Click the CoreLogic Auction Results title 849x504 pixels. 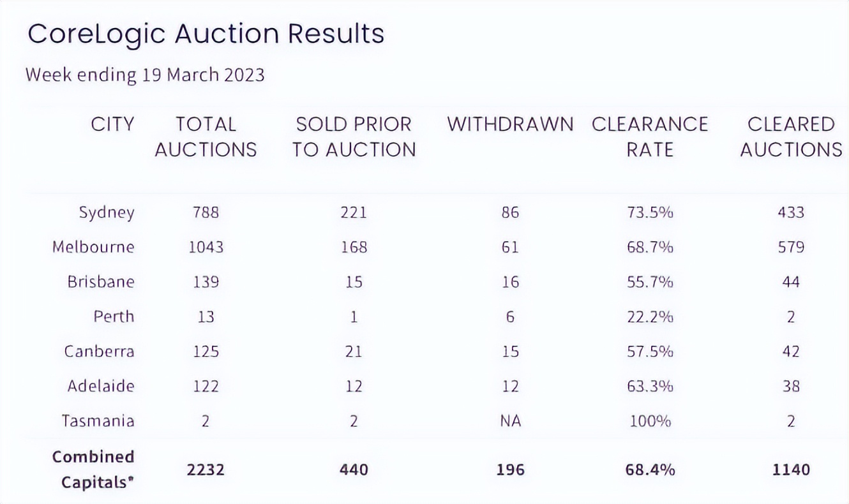point(206,34)
